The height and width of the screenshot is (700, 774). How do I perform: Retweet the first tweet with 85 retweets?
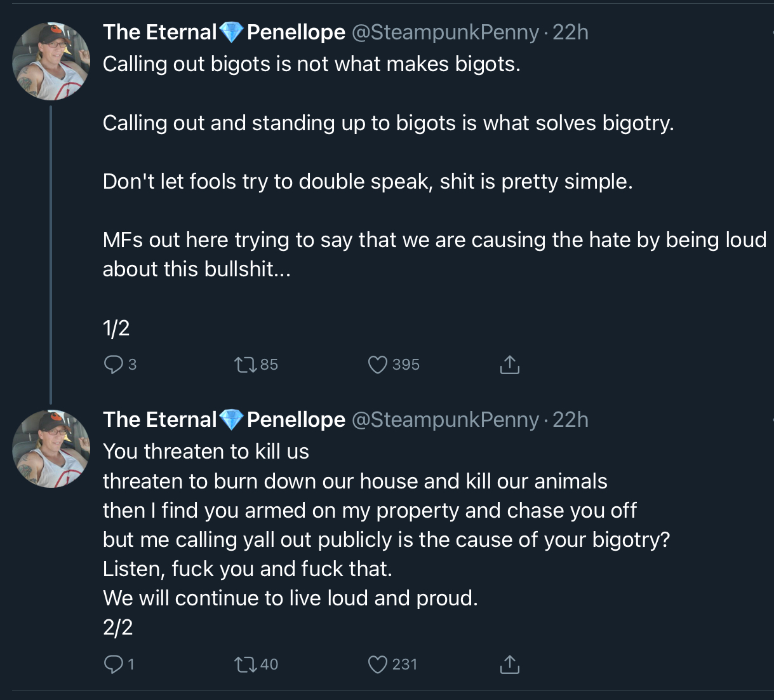pos(245,365)
